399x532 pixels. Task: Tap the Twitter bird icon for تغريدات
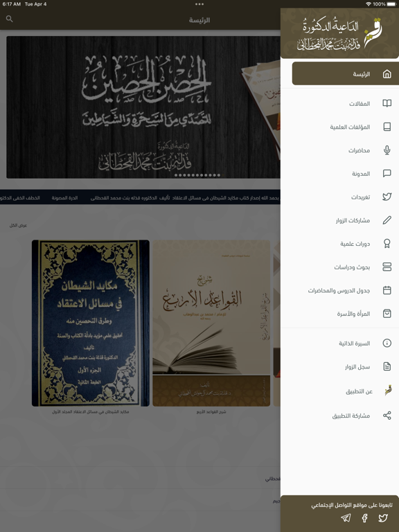387,197
